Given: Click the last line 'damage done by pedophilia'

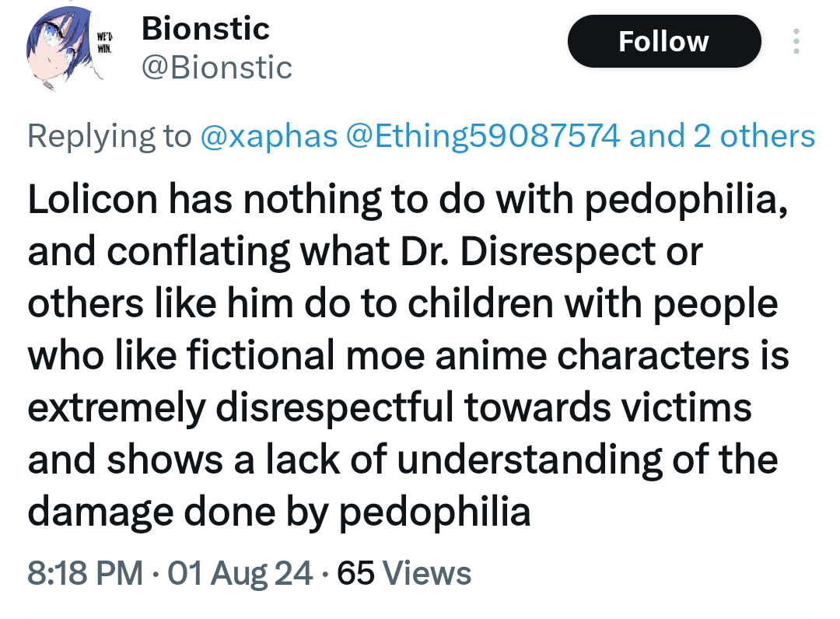Looking at the screenshot, I should [x=279, y=512].
